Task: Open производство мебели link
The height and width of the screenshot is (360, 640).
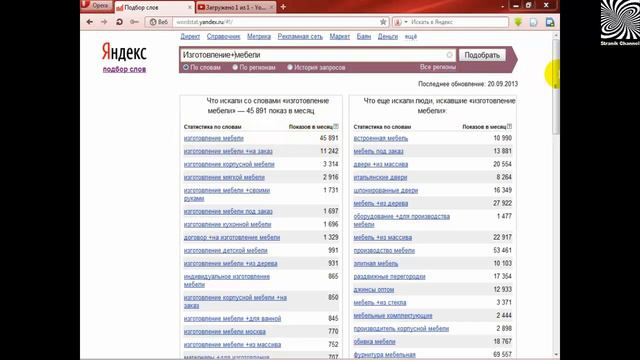Action: 384,251
